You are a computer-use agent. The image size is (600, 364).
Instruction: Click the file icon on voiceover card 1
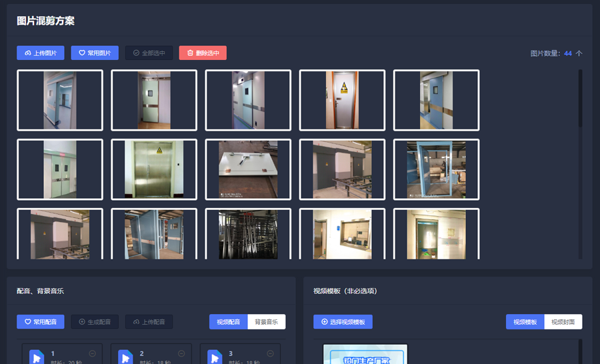click(x=37, y=357)
